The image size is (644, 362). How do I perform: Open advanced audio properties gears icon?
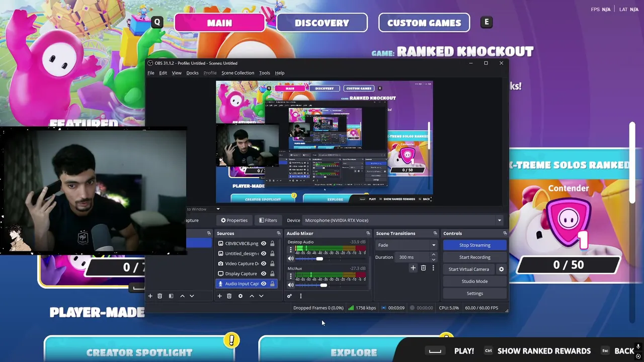pos(289,296)
